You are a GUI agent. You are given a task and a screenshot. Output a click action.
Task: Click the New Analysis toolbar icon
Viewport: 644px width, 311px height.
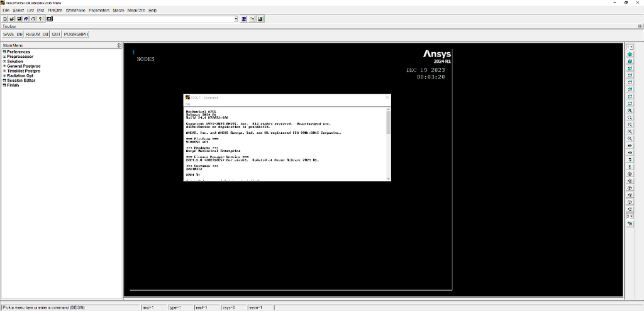[4, 19]
